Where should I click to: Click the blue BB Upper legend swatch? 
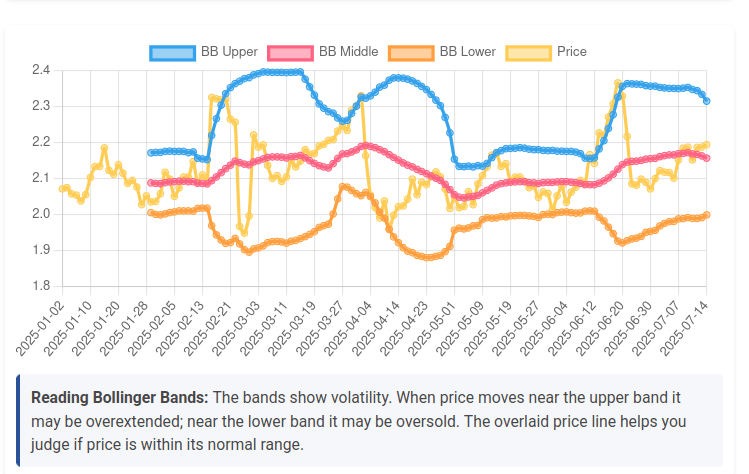click(172, 51)
